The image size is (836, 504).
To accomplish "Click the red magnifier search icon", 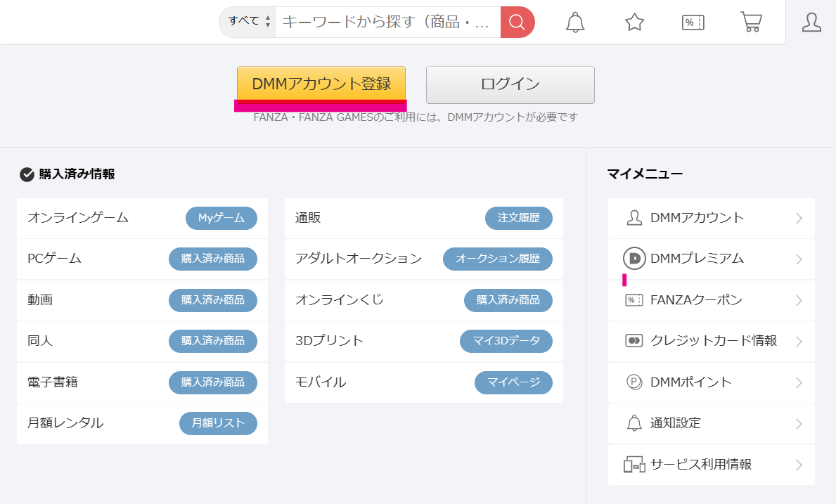I will pyautogui.click(x=517, y=22).
